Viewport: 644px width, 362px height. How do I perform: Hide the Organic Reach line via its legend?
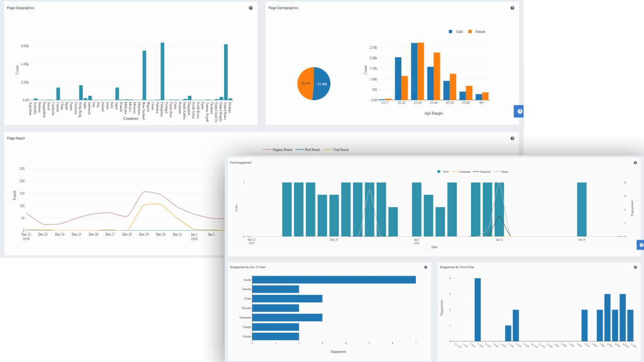click(x=277, y=150)
